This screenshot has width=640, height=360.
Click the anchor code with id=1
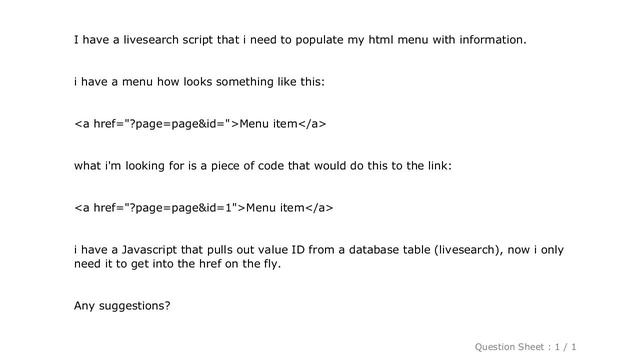tap(203, 208)
